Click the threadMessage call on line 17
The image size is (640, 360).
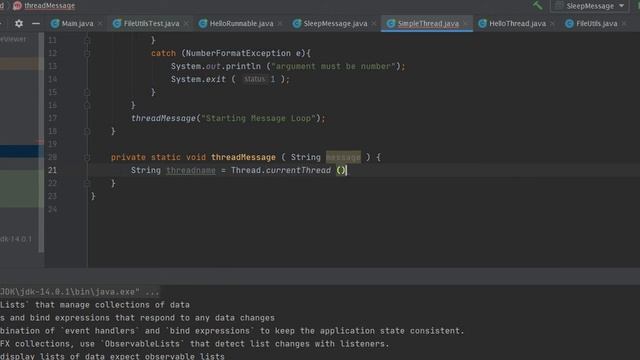[x=163, y=118]
